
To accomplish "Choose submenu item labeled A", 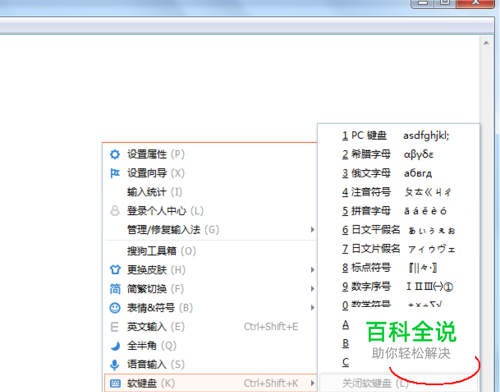I will coord(346,325).
